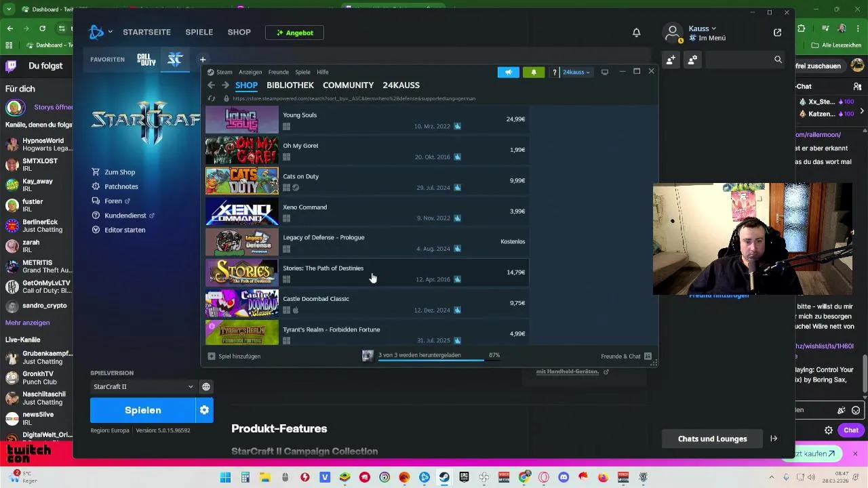Screen dimensions: 868x488
Task: Select StarCraft II favorite icon
Action: [175, 60]
